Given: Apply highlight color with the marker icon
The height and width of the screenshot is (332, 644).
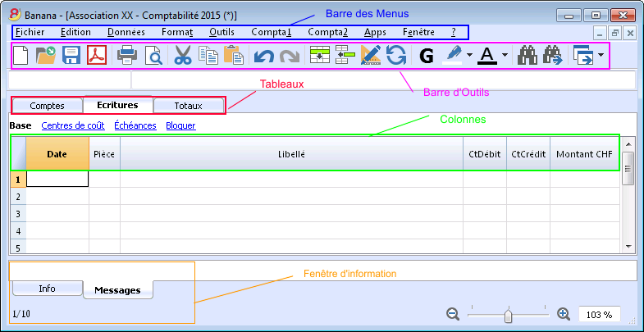Looking at the screenshot, I should point(453,55).
